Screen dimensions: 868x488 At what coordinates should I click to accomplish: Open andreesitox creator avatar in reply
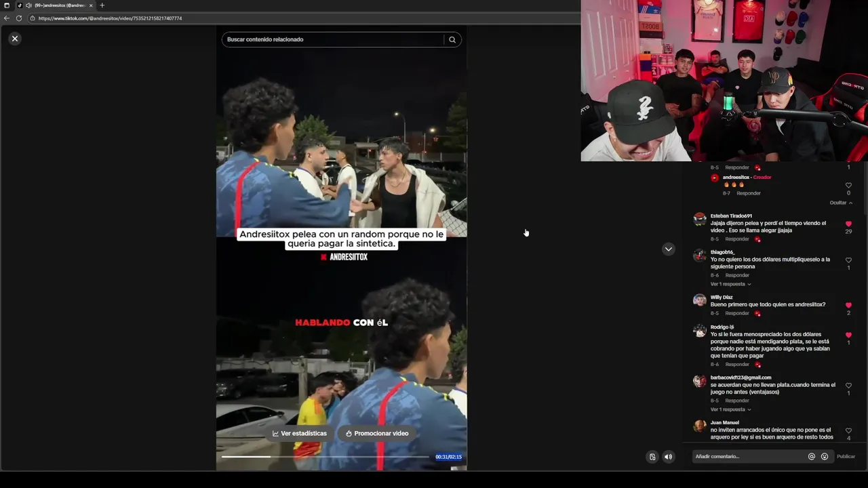click(715, 178)
